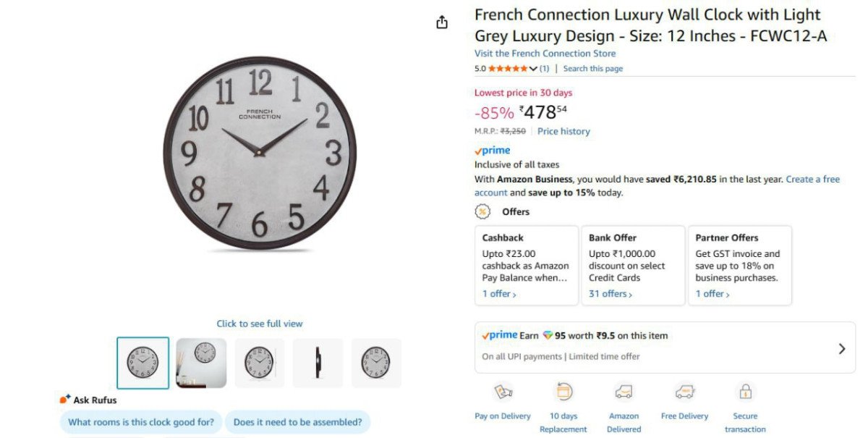Click the Prime logo under the price
This screenshot has height=438, width=868.
point(492,150)
